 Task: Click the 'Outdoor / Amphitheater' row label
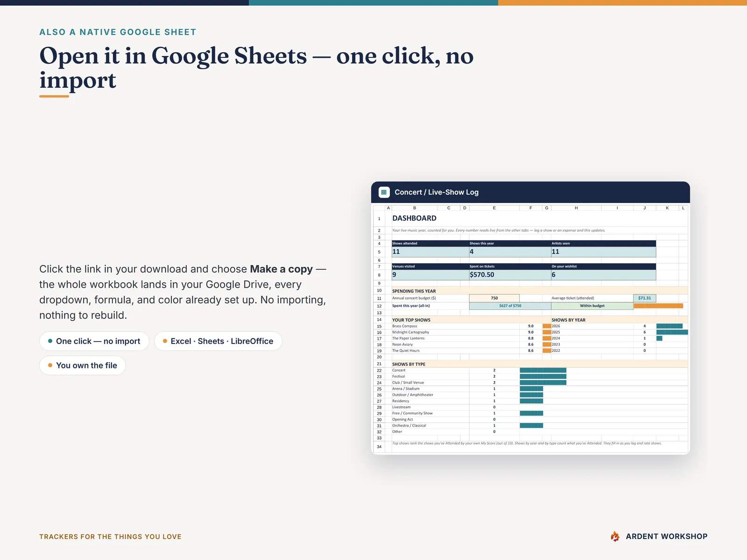tap(413, 395)
